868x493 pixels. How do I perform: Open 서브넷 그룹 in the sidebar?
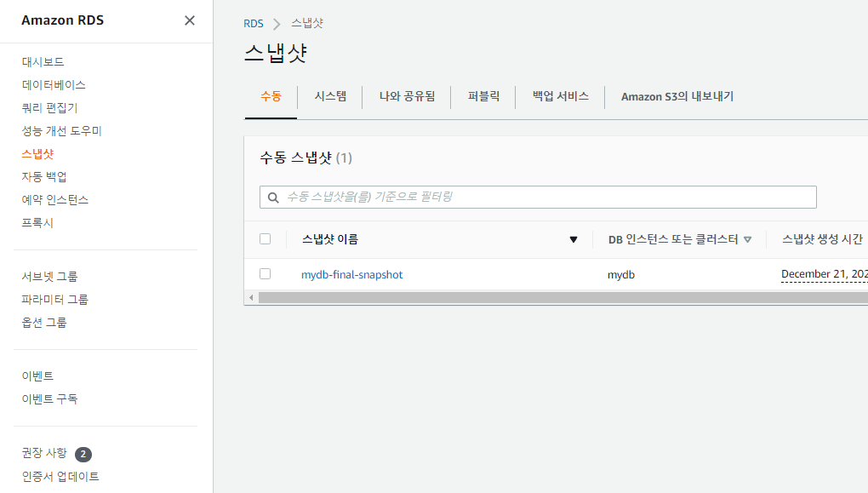[50, 277]
